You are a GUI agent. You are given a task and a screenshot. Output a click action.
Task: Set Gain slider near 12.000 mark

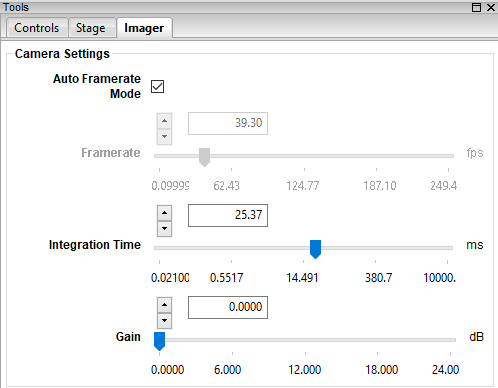coord(305,340)
